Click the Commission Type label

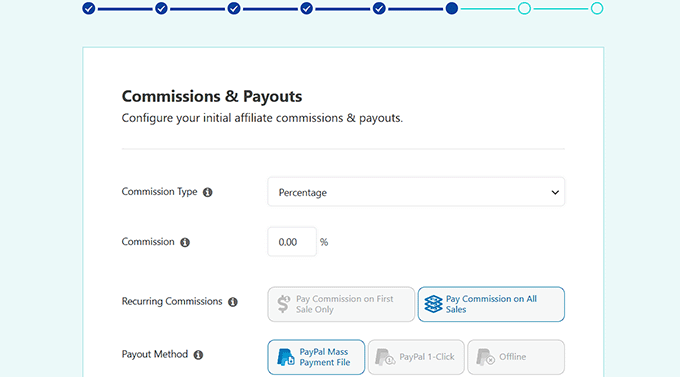tap(159, 192)
